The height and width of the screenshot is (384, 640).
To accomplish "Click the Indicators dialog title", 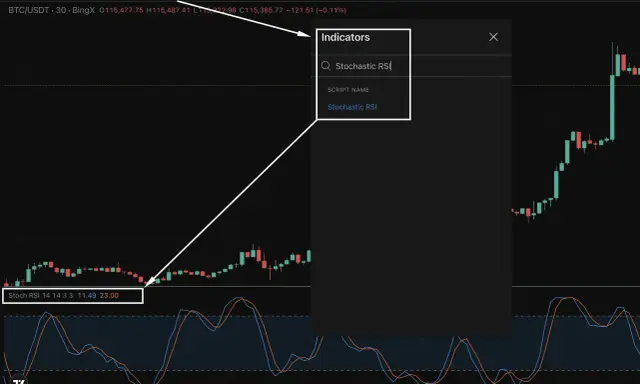I will [345, 37].
